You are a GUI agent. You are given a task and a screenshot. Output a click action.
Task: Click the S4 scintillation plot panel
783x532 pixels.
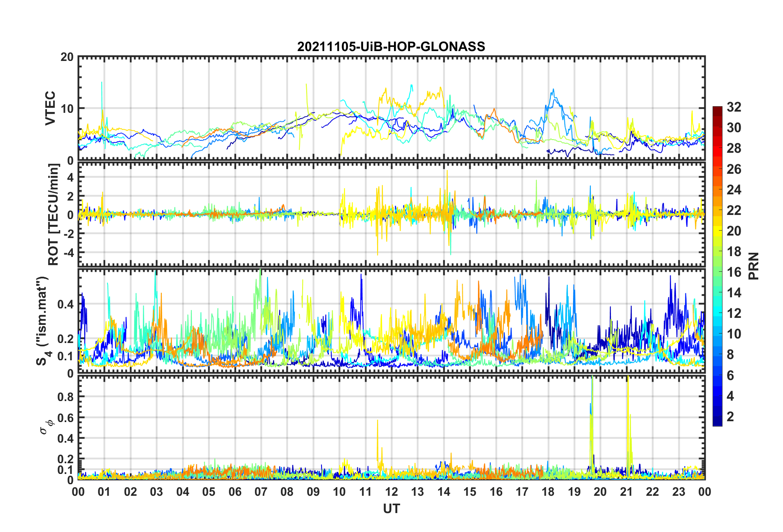coord(391,321)
